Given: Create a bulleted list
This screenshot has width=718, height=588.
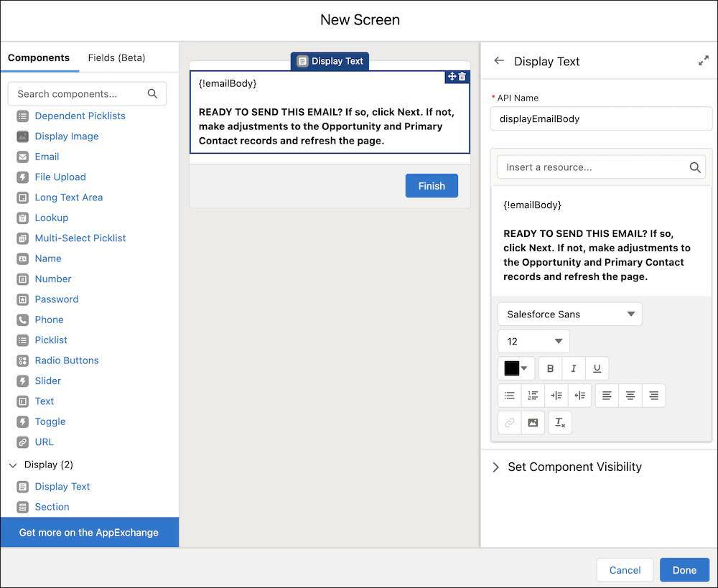Looking at the screenshot, I should pyautogui.click(x=510, y=395).
